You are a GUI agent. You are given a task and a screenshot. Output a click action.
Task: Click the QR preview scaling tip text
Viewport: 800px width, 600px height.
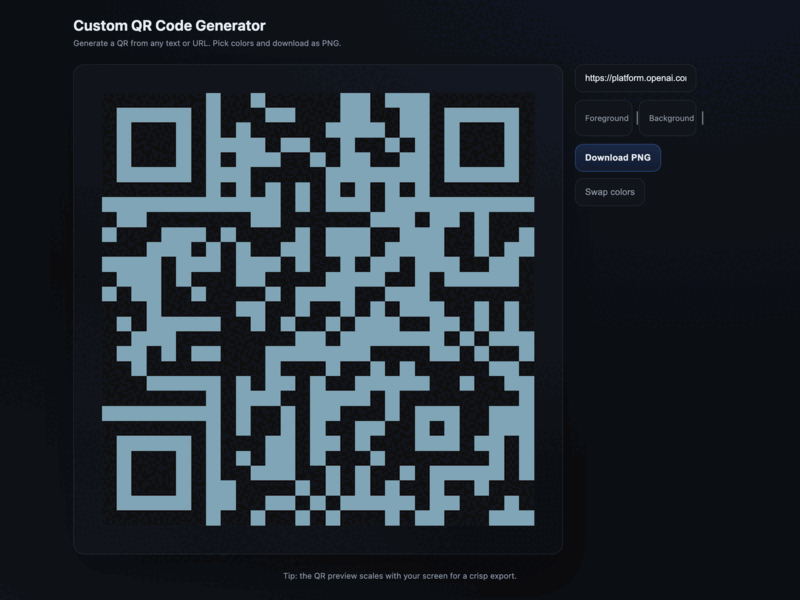click(x=400, y=576)
